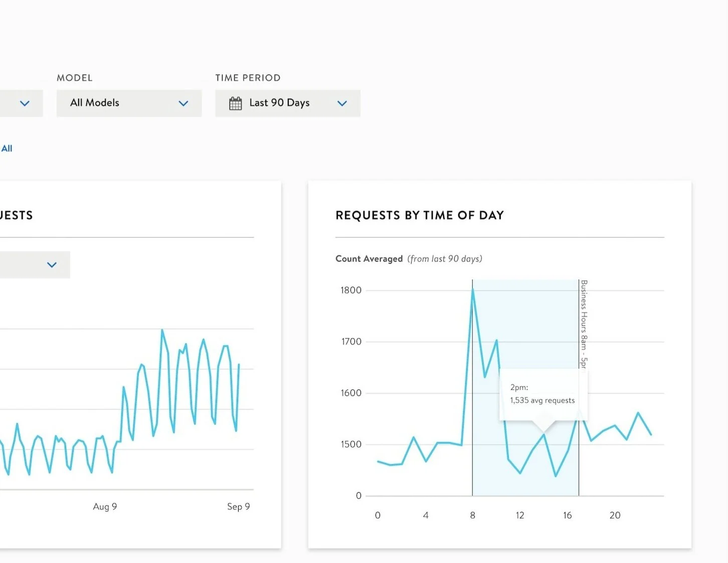Click the Sep 9 x-axis label
Screen dimensions: 728x563
(238, 507)
